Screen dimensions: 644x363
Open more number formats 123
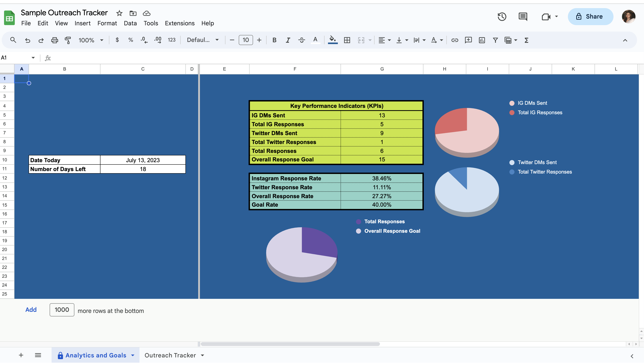172,40
